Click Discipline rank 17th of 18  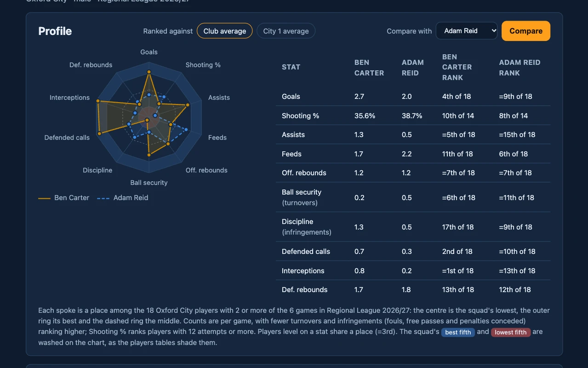point(458,227)
